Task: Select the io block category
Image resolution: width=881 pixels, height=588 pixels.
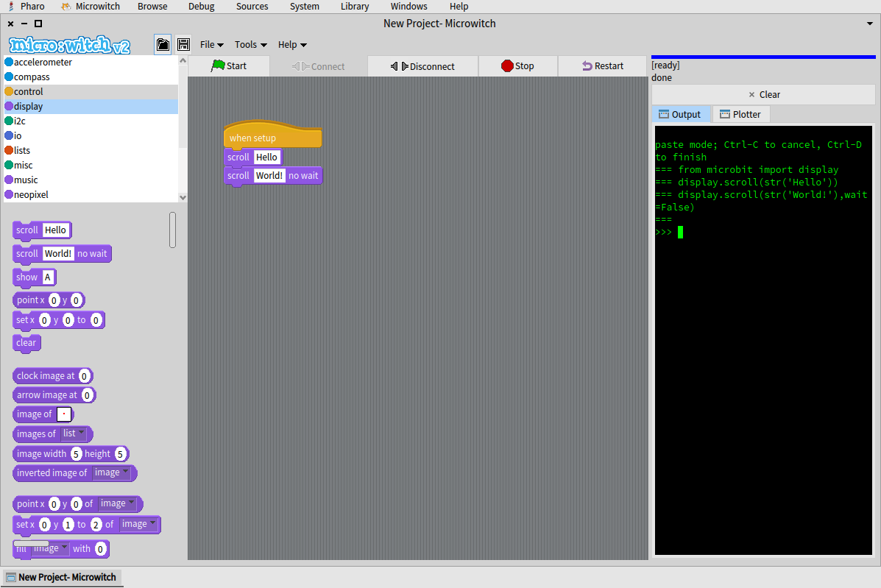Action: [91, 135]
